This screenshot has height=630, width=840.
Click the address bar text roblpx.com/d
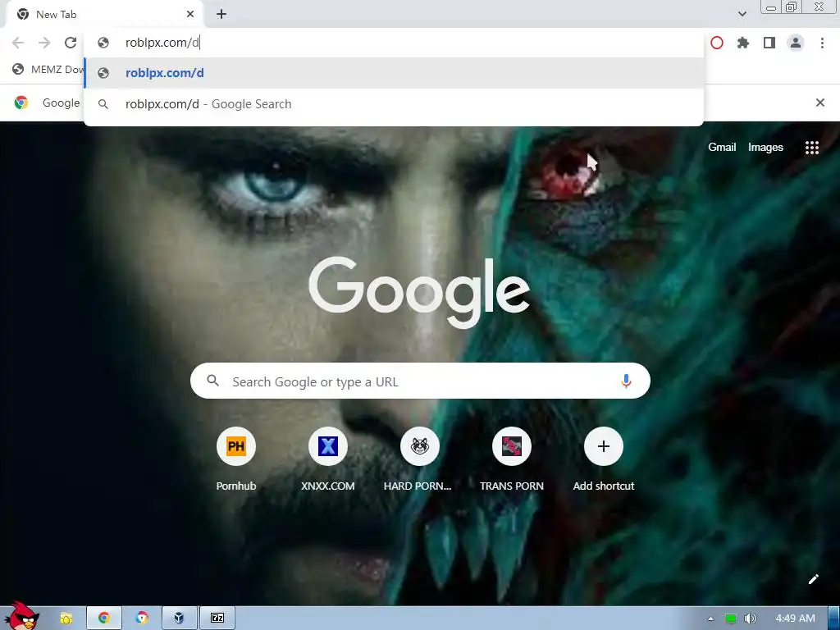click(x=162, y=43)
